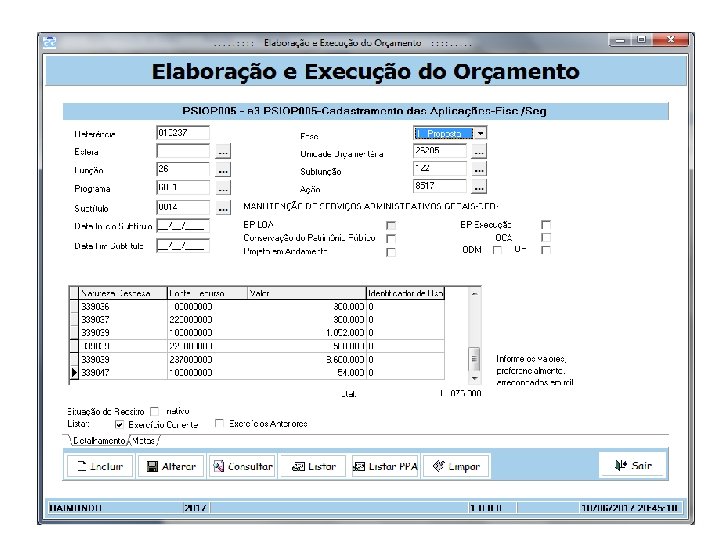Select the Detalhamento tab
The width and height of the screenshot is (720, 540).
99,440
